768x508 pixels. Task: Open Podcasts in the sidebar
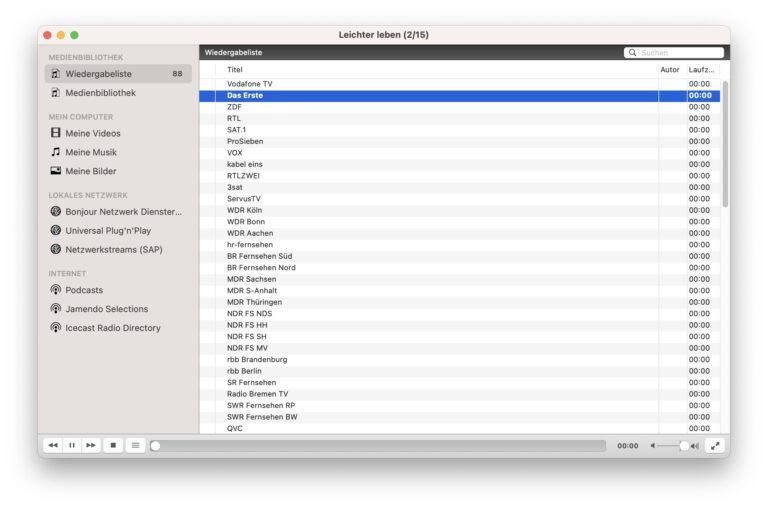click(118, 290)
